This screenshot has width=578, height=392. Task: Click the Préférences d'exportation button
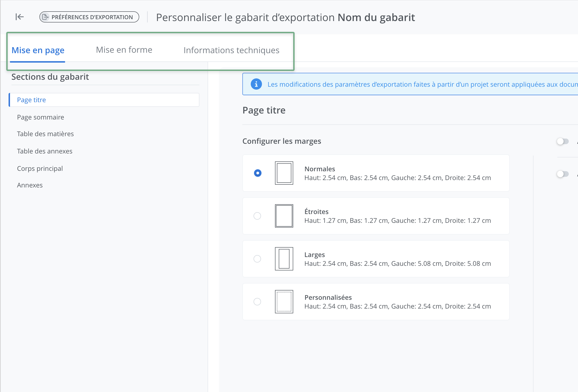click(89, 17)
